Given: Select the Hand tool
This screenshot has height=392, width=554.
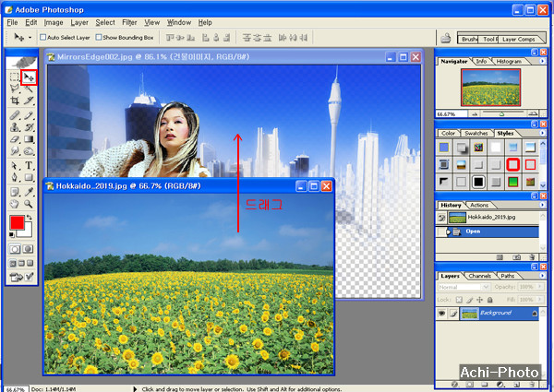Looking at the screenshot, I should point(15,203).
